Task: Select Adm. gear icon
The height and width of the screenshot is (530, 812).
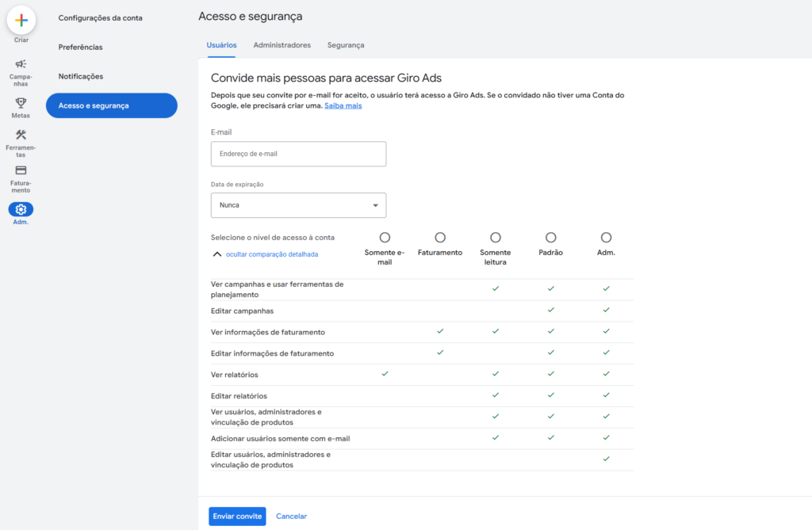Action: coord(21,209)
